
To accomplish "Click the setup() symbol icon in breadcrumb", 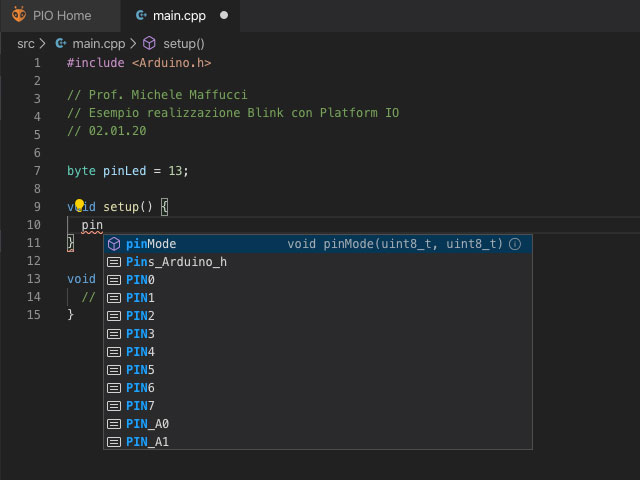I will 149,43.
